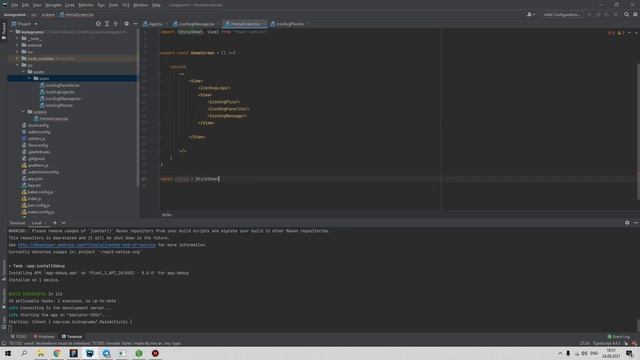Select the icons folder row
This screenshot has height=360, width=640.
tap(72, 78)
